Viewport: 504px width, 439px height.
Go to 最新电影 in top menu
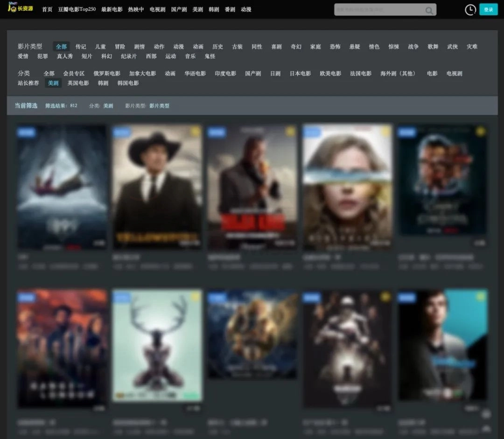pyautogui.click(x=112, y=9)
